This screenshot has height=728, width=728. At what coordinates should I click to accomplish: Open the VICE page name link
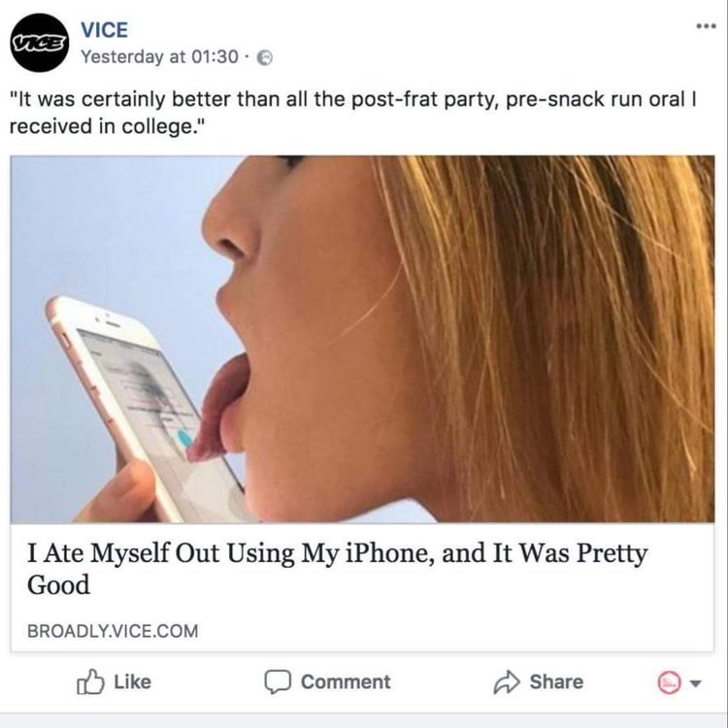[104, 30]
